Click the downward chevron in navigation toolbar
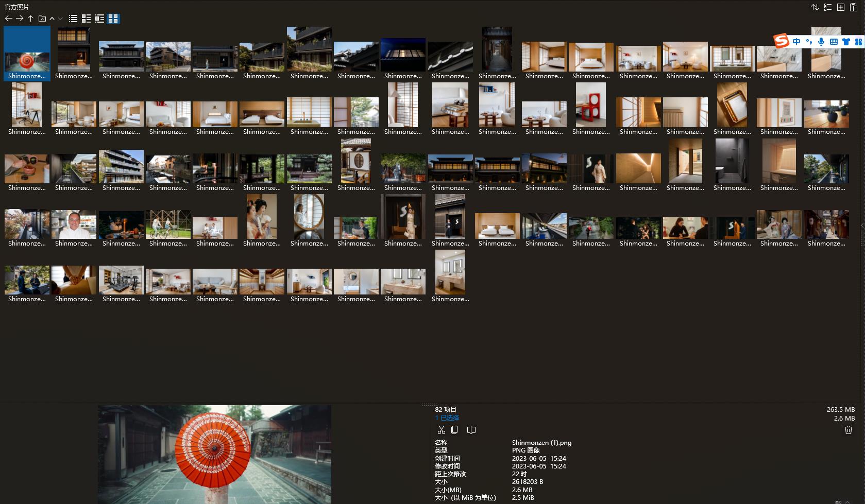Image resolution: width=865 pixels, height=504 pixels. [60, 19]
